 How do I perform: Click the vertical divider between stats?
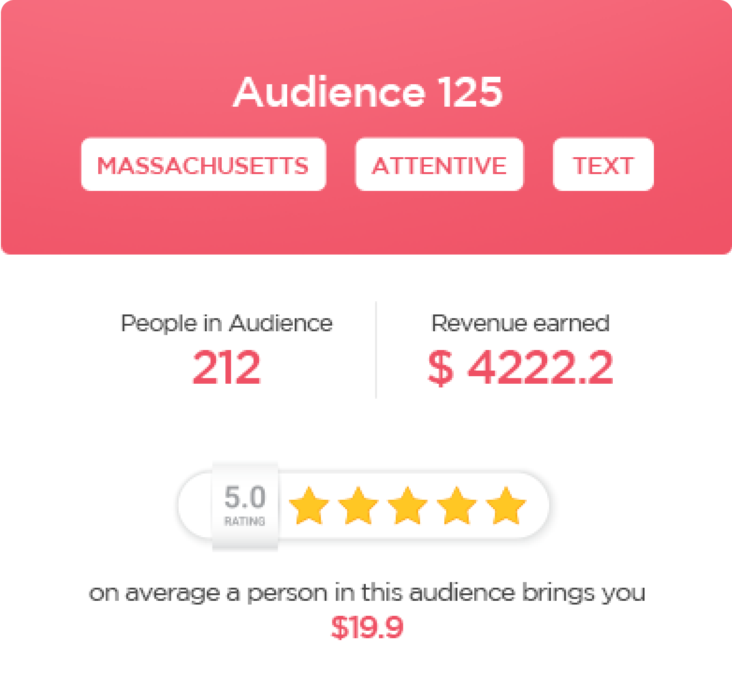tap(376, 350)
